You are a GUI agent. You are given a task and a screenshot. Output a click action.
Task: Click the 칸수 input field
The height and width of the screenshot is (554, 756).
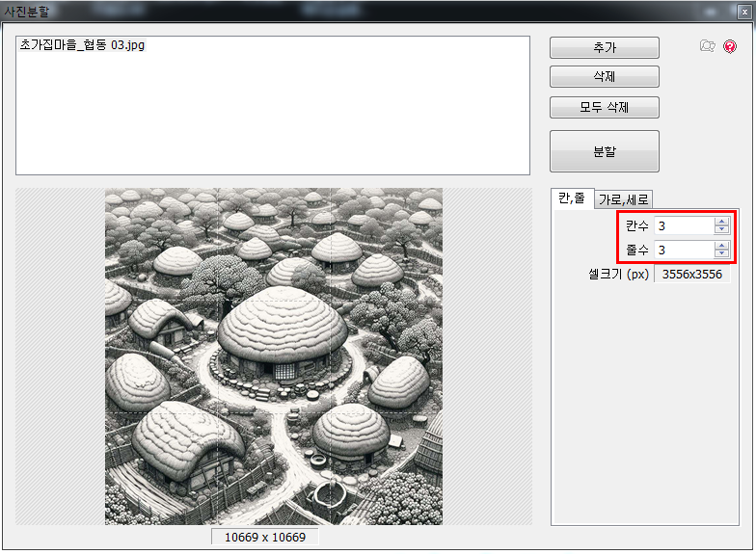[685, 225]
